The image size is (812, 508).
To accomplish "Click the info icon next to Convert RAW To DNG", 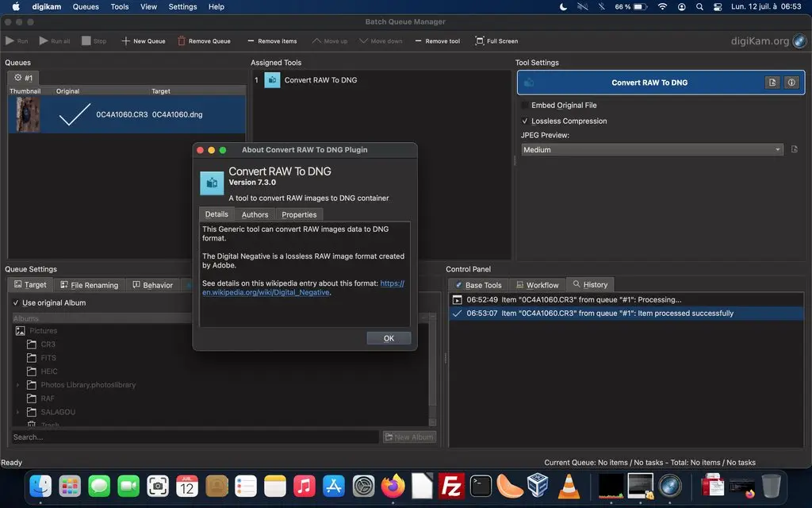I will pos(790,82).
